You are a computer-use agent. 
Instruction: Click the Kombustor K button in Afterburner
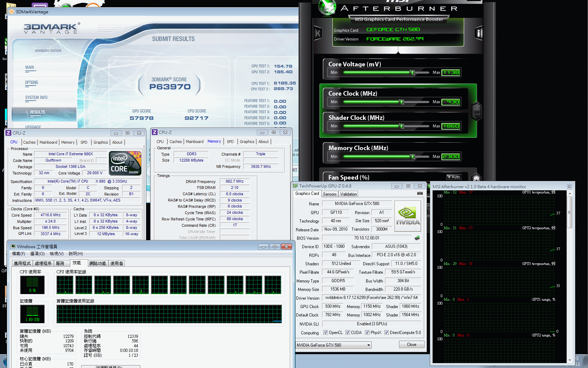point(318,34)
